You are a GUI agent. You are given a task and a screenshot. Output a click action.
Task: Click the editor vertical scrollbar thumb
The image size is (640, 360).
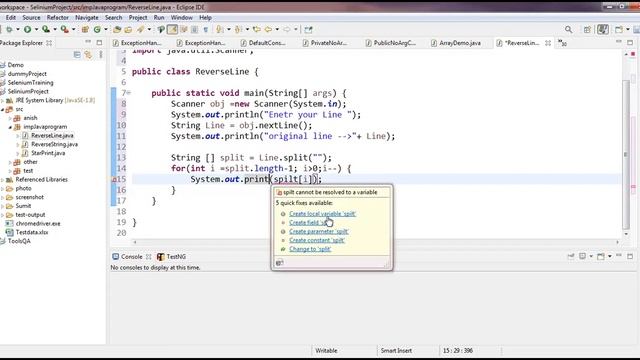pyautogui.click(x=626, y=154)
